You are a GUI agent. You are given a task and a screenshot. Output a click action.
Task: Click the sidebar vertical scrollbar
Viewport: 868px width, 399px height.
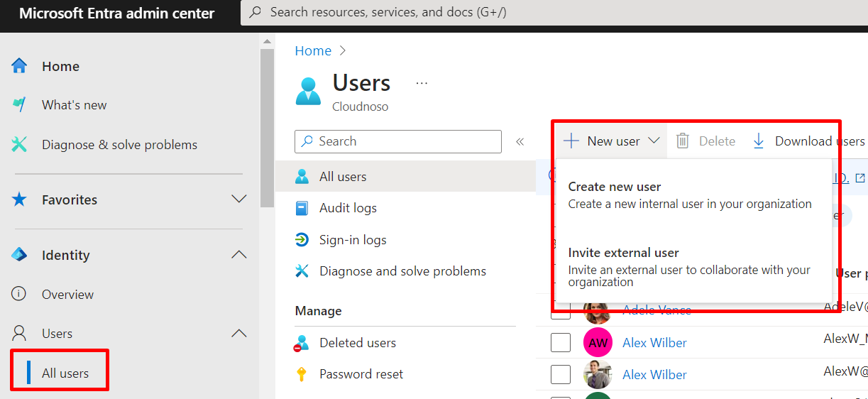pos(267,128)
